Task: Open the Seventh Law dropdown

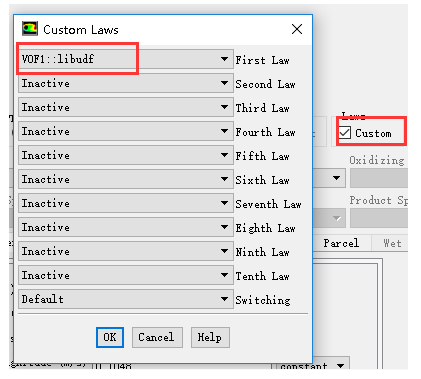Action: pyautogui.click(x=126, y=203)
